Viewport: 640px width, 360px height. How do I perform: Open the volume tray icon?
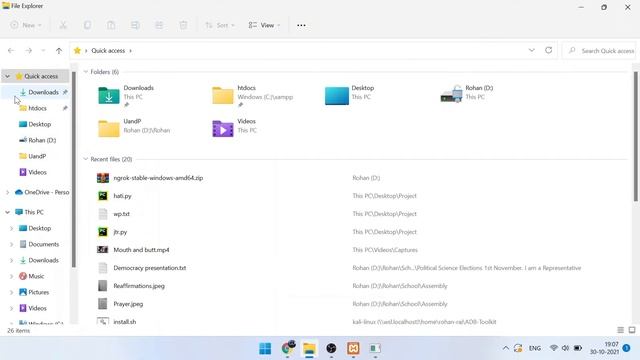(x=565, y=348)
